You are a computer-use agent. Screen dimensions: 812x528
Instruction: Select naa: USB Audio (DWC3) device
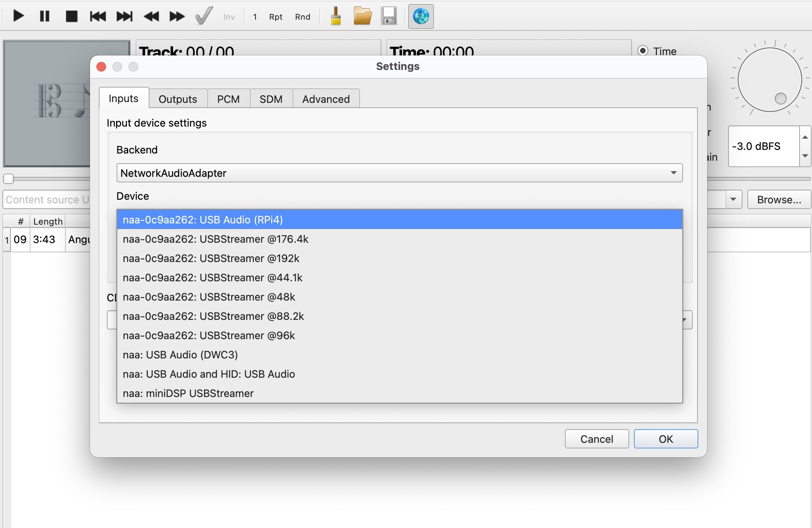pyautogui.click(x=399, y=355)
